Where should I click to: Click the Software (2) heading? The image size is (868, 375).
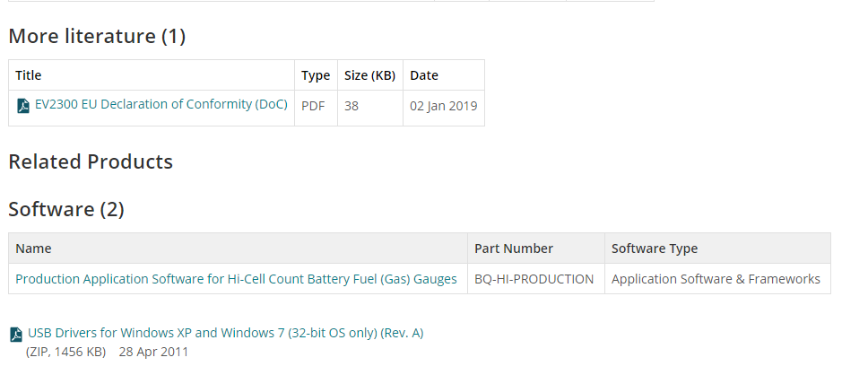coord(66,210)
